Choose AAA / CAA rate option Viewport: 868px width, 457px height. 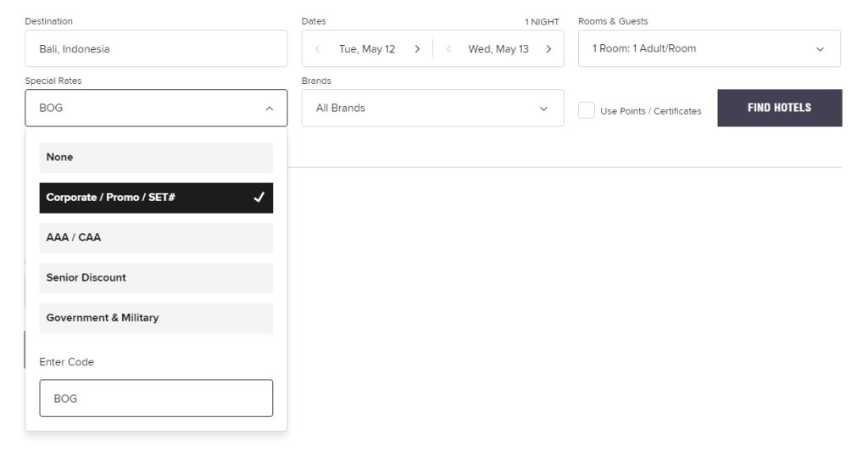click(156, 238)
